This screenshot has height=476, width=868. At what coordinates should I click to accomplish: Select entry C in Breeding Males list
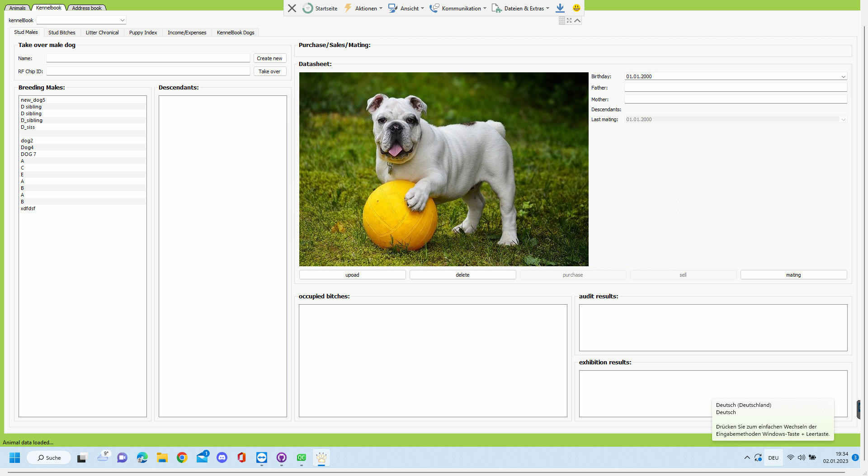83,168
